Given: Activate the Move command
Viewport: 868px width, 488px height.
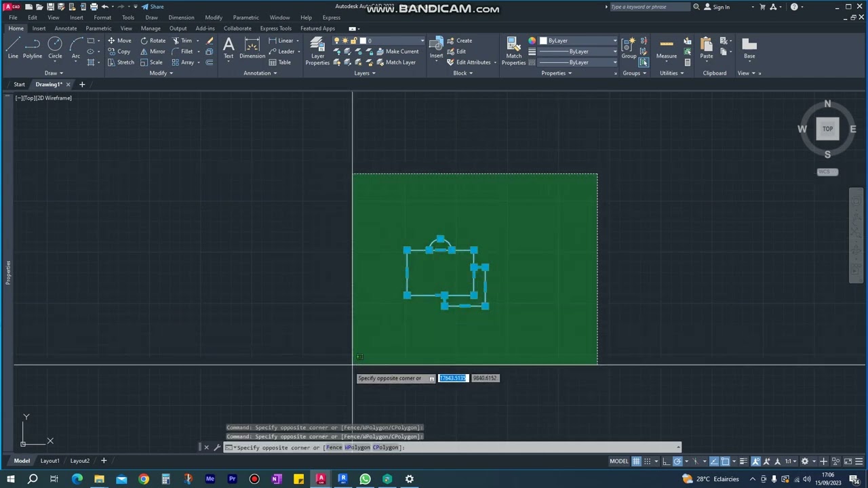Looking at the screenshot, I should (119, 41).
